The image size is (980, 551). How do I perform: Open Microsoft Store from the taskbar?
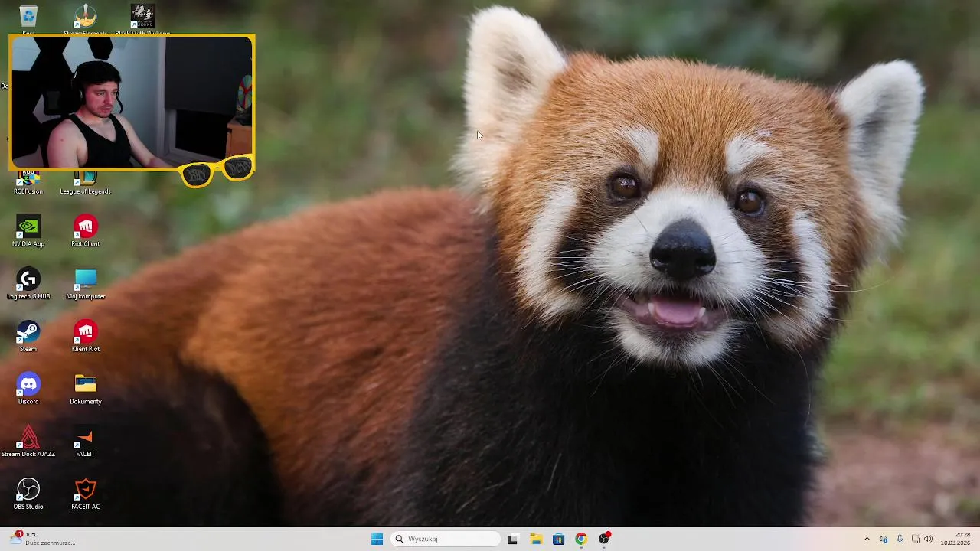coord(558,539)
